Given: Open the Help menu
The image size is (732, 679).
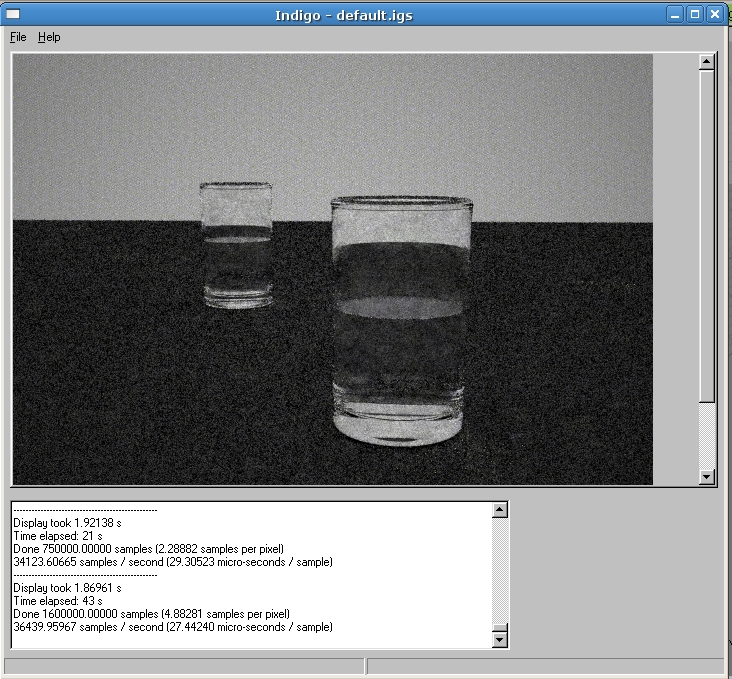Looking at the screenshot, I should 49,37.
